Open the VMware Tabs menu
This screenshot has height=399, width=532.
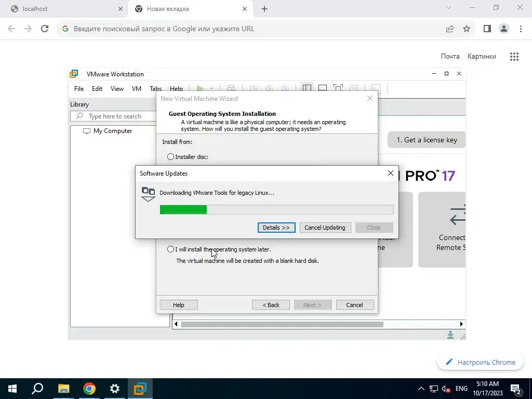tap(155, 88)
